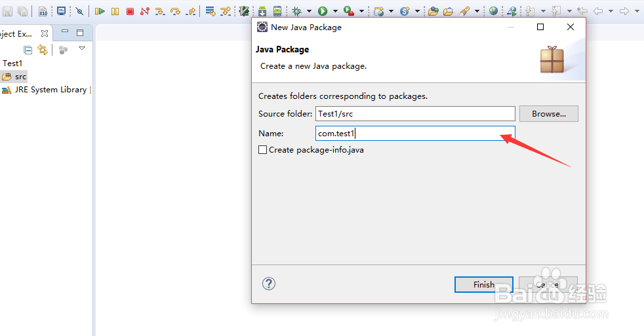Click the Previous Annotation icon
Image resolution: width=644 pixels, height=336 pixels.
point(556,11)
